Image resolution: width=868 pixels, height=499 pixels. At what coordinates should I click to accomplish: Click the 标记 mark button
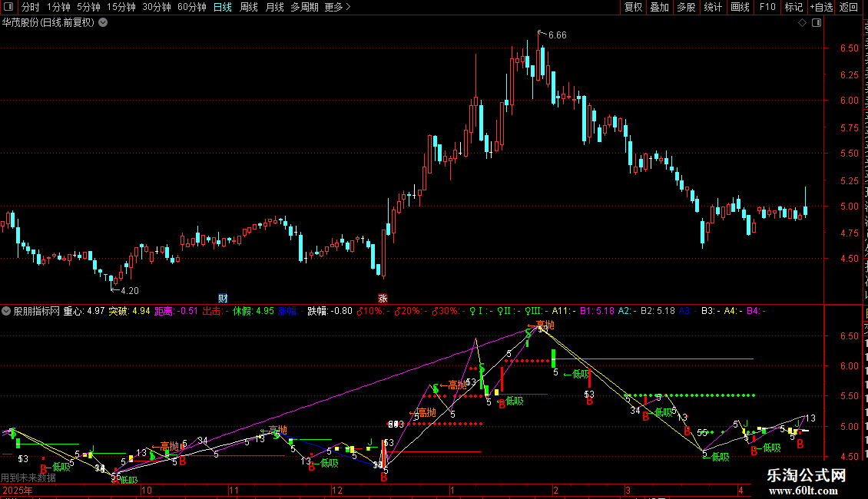point(793,7)
